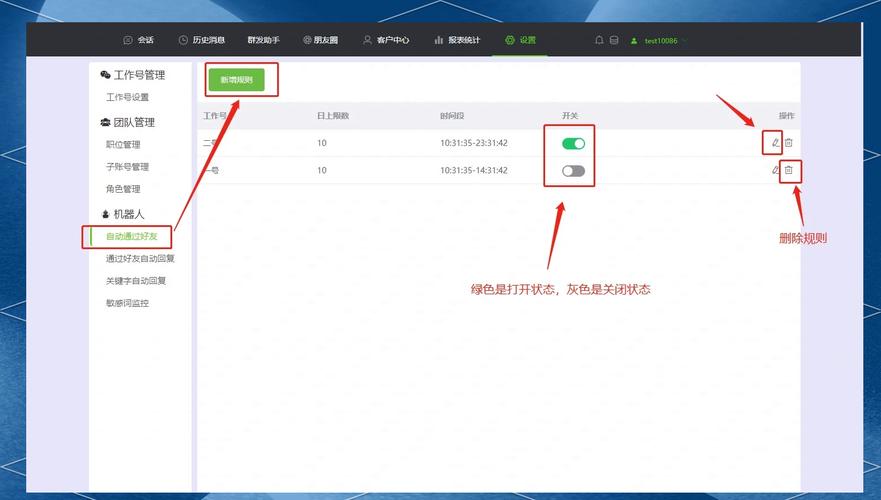881x500 pixels.
Task: Click the 工作号管理 sidebar section header
Action: [x=133, y=75]
